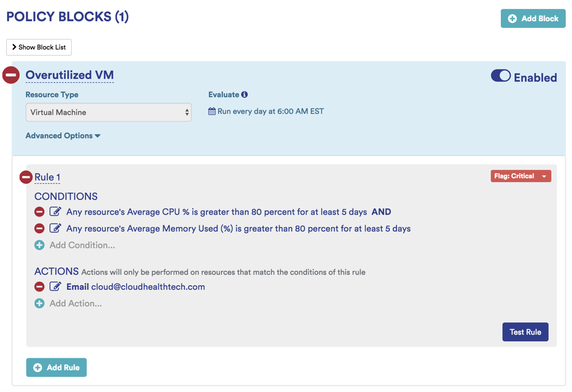The height and width of the screenshot is (392, 572).
Task: Open the Flag: Critical dropdown
Action: click(x=520, y=176)
